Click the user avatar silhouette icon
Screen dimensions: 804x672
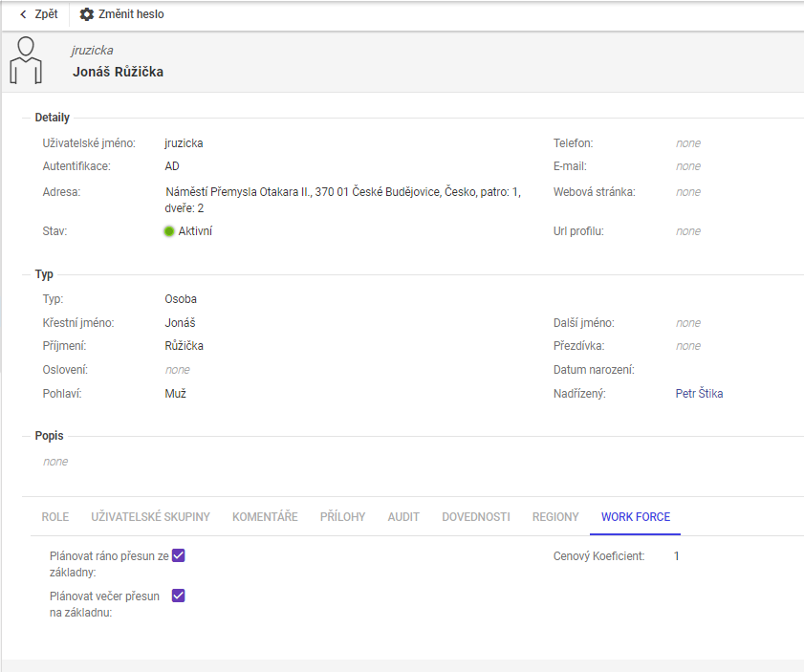tap(27, 62)
